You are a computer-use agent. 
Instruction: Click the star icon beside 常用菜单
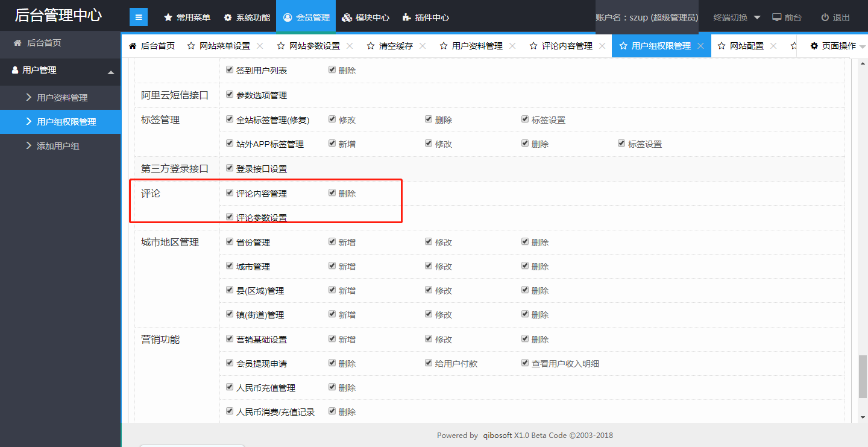coord(168,17)
